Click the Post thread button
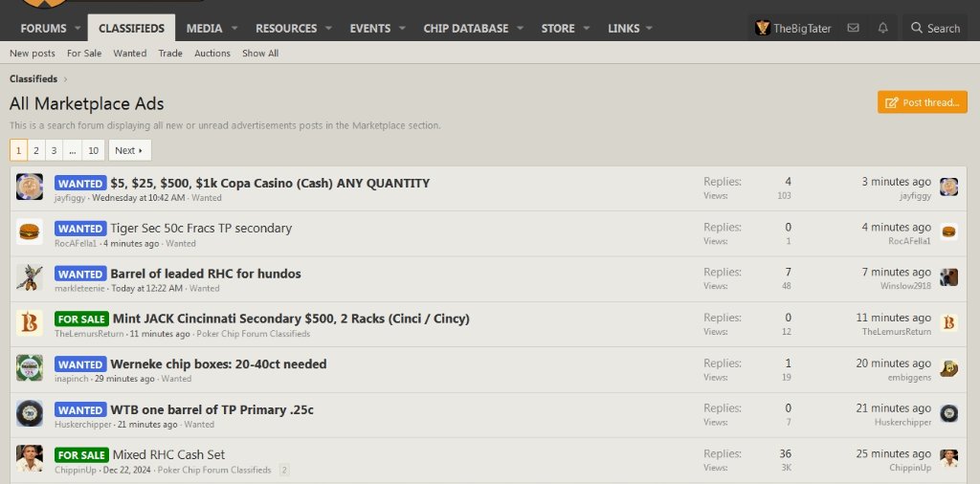 point(923,102)
